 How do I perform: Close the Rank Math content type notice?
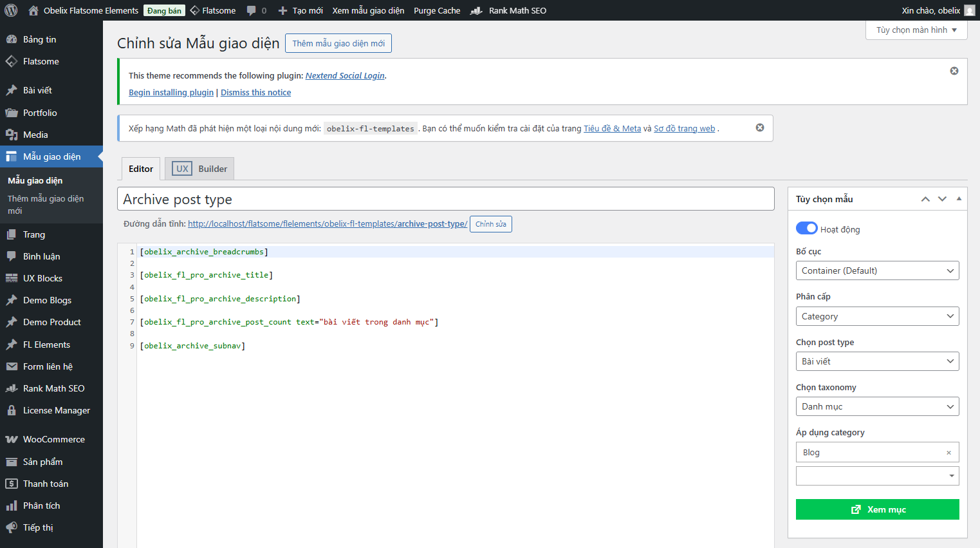[759, 128]
